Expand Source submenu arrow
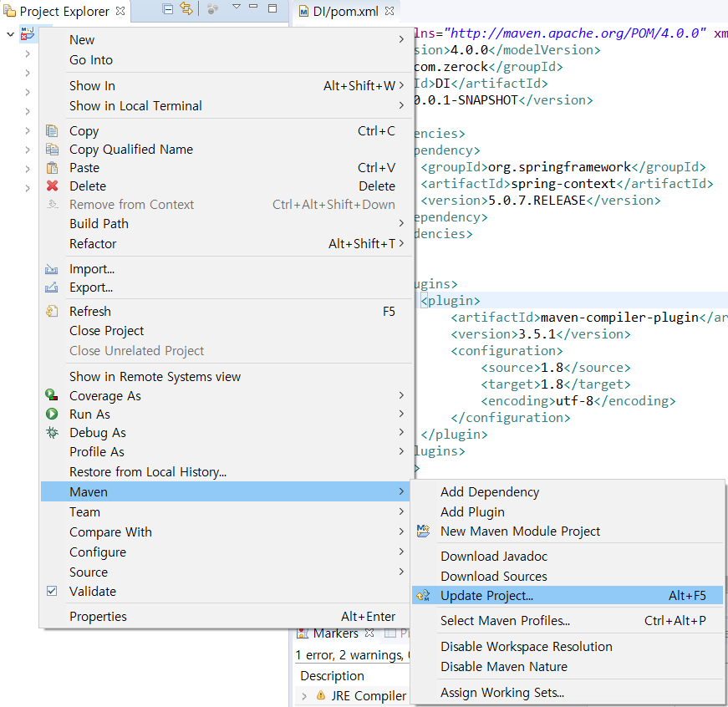The image size is (728, 707). tap(401, 572)
